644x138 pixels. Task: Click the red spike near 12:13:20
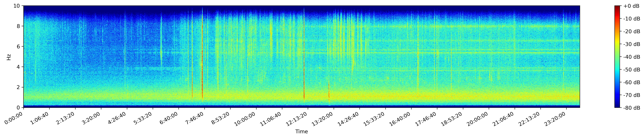[304, 83]
